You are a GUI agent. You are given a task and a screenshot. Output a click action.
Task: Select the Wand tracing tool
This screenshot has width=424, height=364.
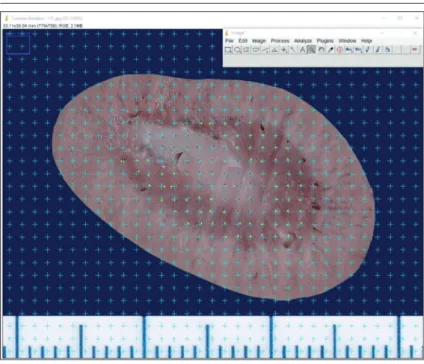coord(293,50)
